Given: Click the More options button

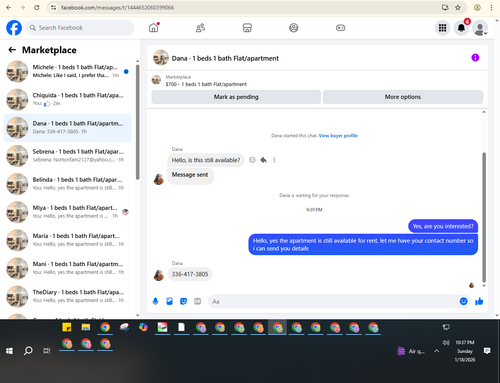Looking at the screenshot, I should (x=403, y=97).
